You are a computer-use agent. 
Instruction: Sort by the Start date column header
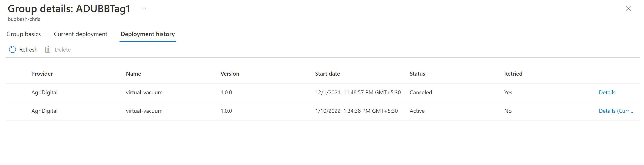coord(327,74)
